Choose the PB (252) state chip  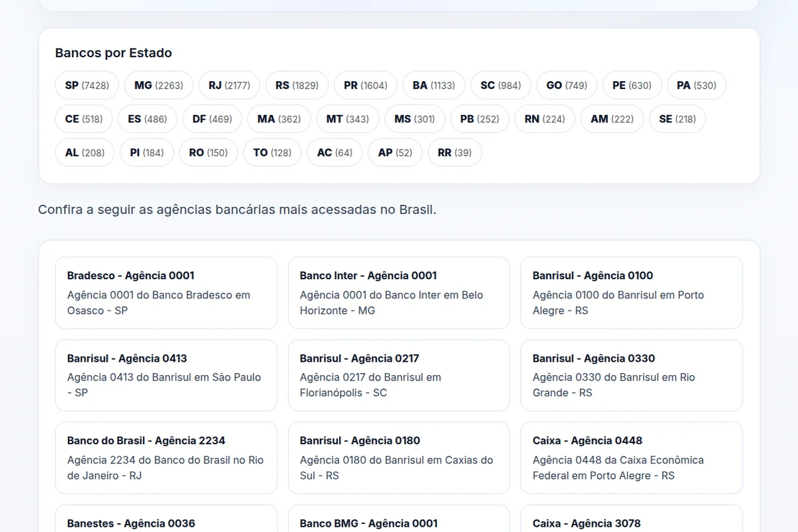[x=479, y=119]
